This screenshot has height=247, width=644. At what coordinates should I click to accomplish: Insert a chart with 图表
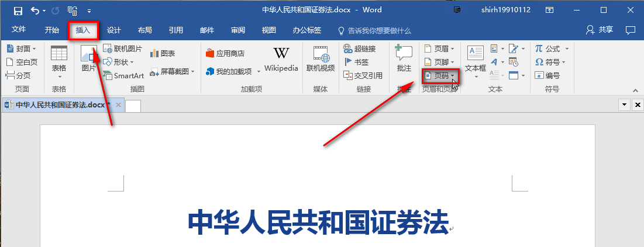163,53
